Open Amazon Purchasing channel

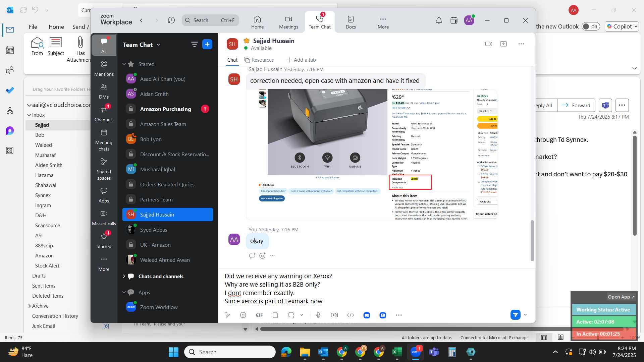pyautogui.click(x=168, y=109)
